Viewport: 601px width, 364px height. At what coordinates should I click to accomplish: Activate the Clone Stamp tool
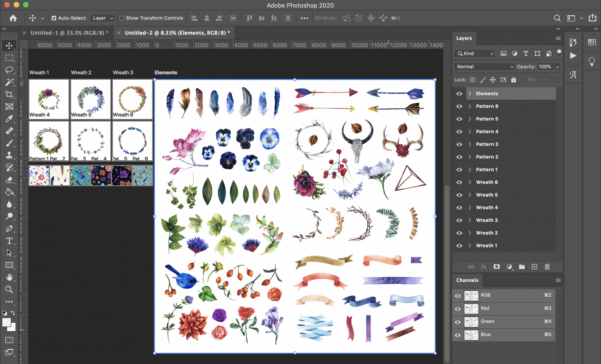pyautogui.click(x=9, y=155)
